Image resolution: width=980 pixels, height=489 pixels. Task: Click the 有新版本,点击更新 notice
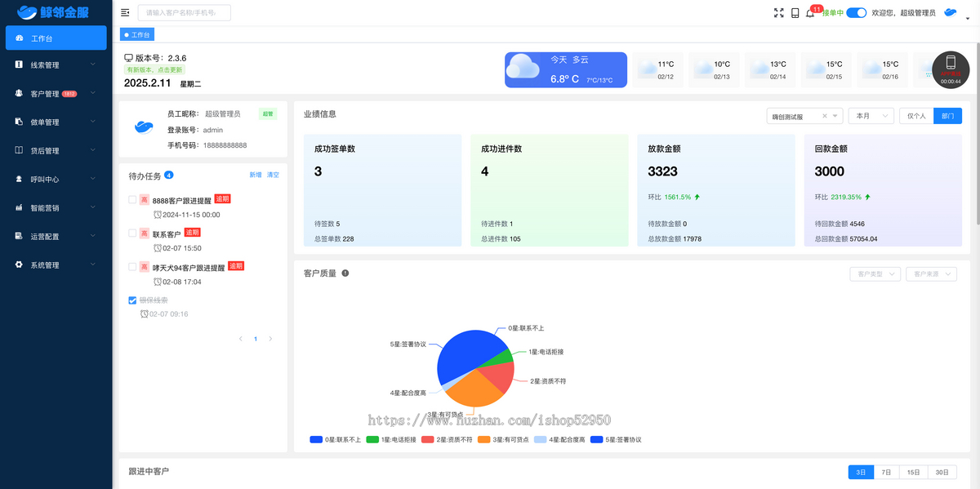154,70
